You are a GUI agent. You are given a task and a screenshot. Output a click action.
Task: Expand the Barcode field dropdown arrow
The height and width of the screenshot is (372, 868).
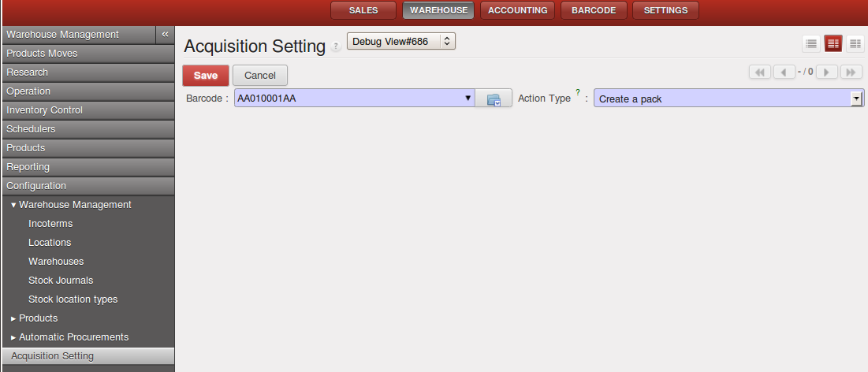pos(468,99)
